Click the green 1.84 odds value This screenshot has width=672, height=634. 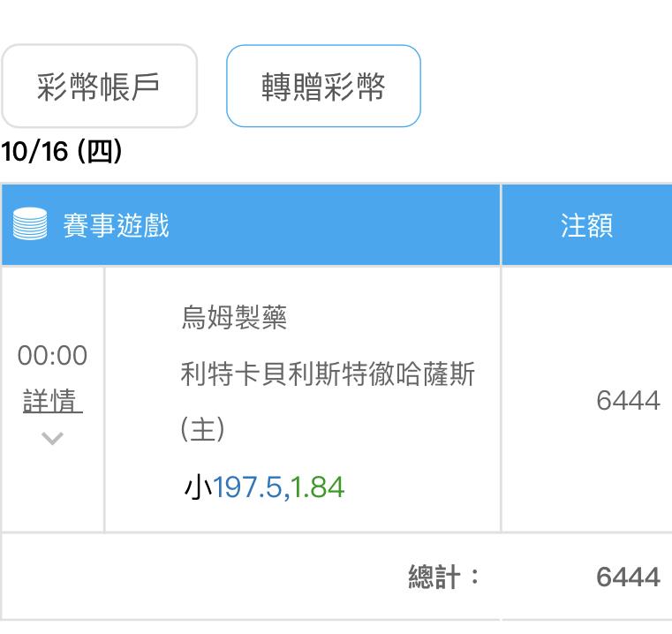tap(318, 487)
